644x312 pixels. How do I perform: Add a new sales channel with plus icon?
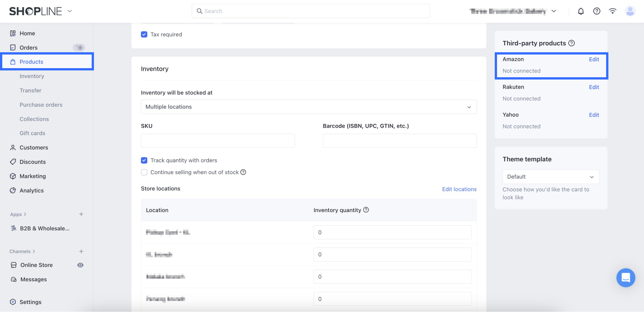click(x=81, y=251)
